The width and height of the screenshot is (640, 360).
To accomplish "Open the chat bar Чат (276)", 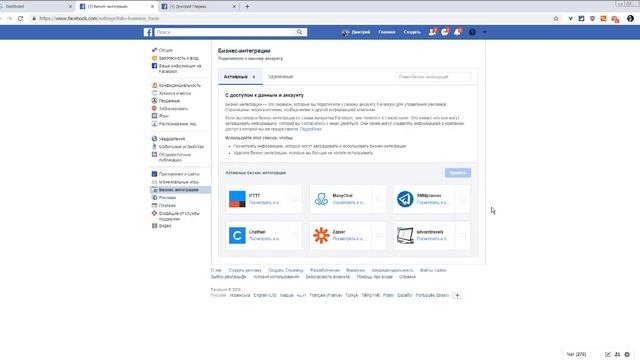I will [576, 354].
